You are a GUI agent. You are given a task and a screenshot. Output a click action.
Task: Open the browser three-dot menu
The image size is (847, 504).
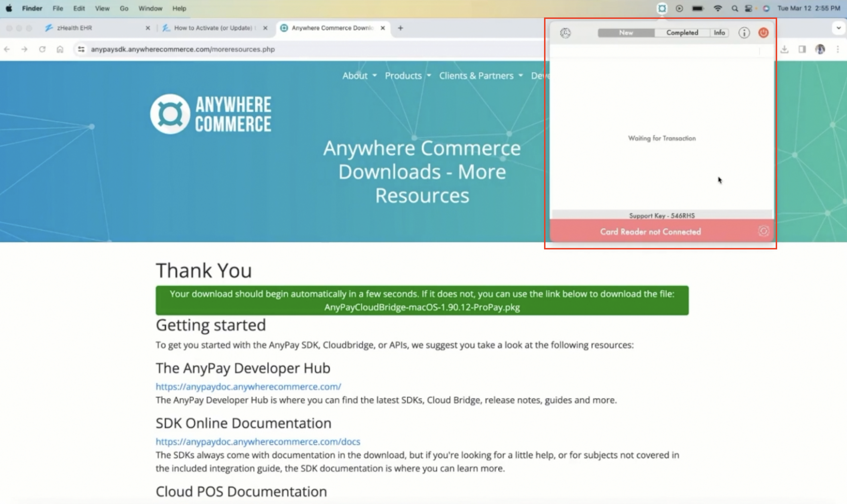(x=838, y=49)
